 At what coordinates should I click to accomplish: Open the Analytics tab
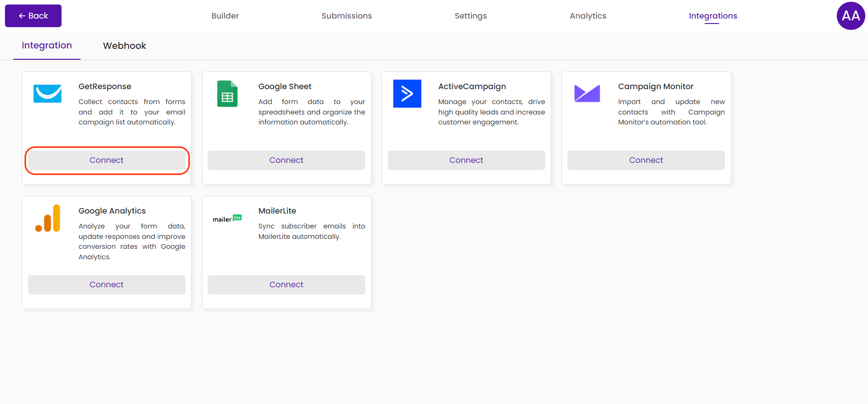tap(588, 16)
